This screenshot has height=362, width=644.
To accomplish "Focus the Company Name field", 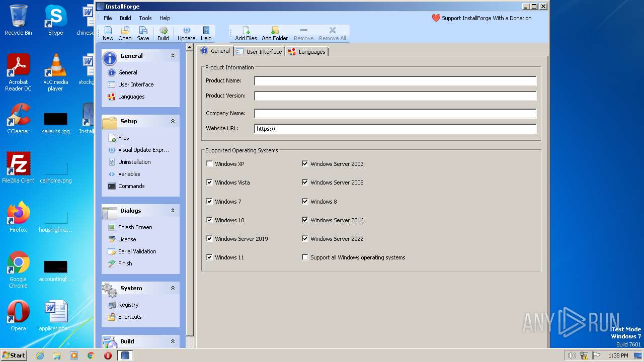I will pyautogui.click(x=395, y=114).
